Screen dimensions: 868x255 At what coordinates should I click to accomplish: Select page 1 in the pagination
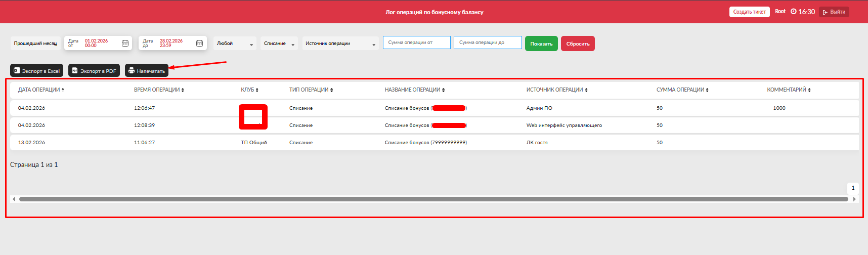point(853,188)
